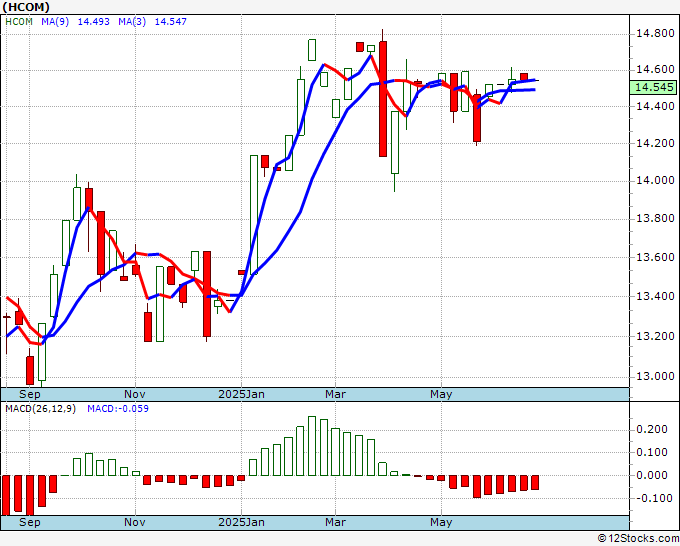Click the tall red candlestick near 14.800
Screen dimensions: 680x546
pyautogui.click(x=382, y=98)
